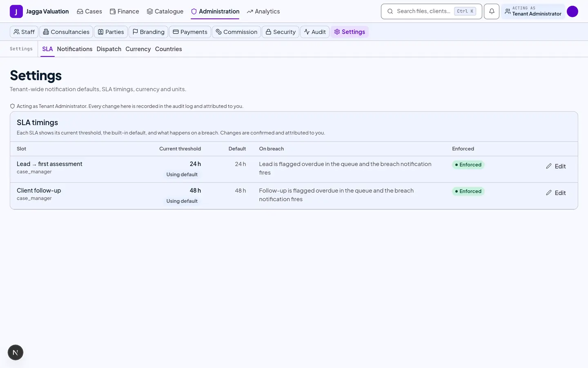Image resolution: width=588 pixels, height=368 pixels.
Task: Click 'Using default' under the 24 h threshold
Action: coord(182,175)
